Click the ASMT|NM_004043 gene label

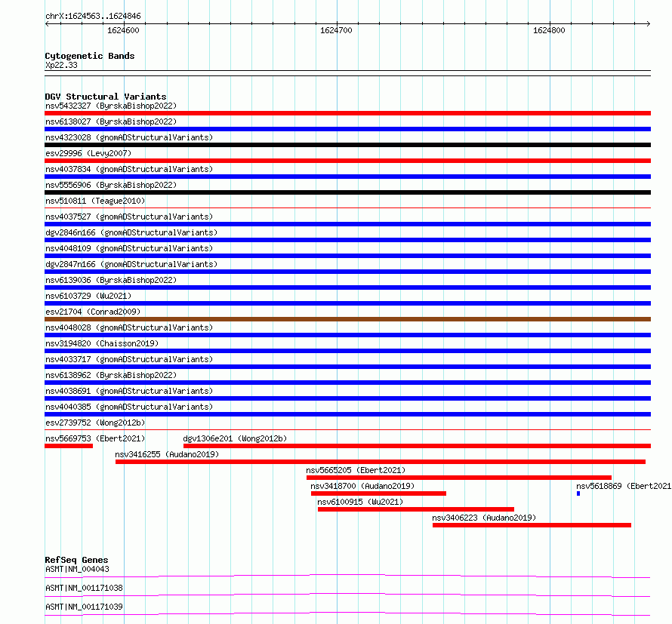77,569
